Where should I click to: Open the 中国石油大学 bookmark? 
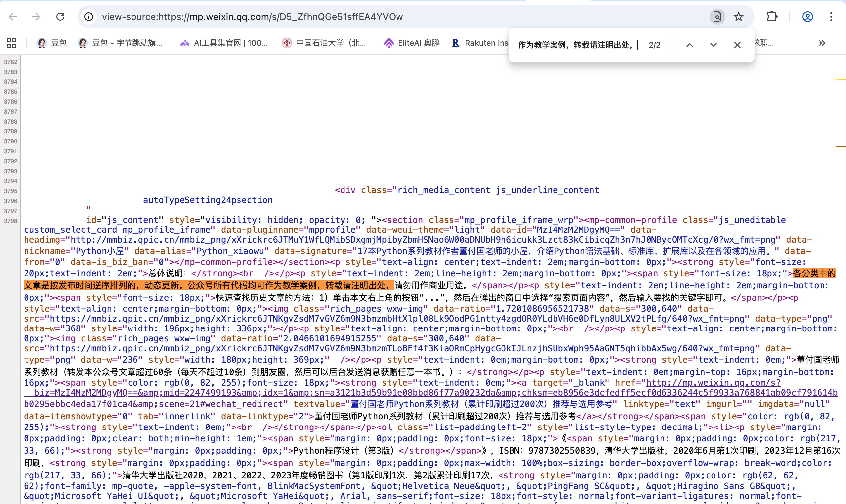324,43
